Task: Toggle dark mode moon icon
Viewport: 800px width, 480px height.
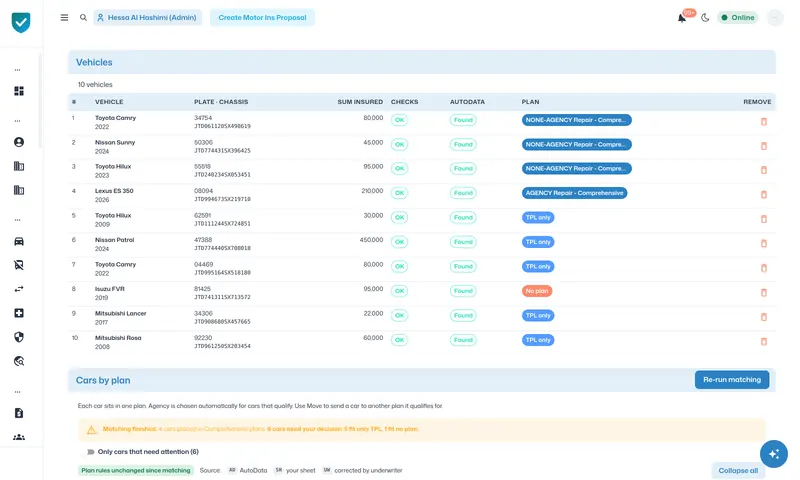Action: click(705, 17)
